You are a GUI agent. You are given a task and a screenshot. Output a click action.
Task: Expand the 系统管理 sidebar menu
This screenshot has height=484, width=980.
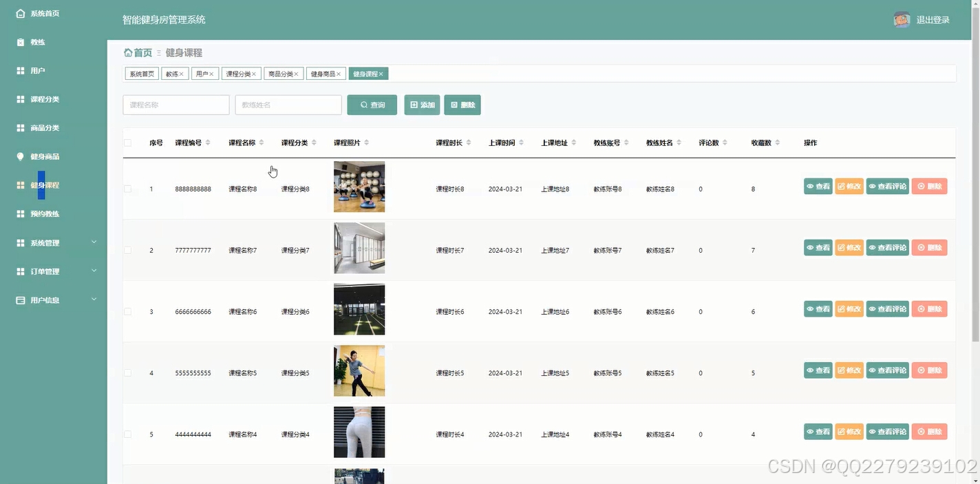point(19,242)
